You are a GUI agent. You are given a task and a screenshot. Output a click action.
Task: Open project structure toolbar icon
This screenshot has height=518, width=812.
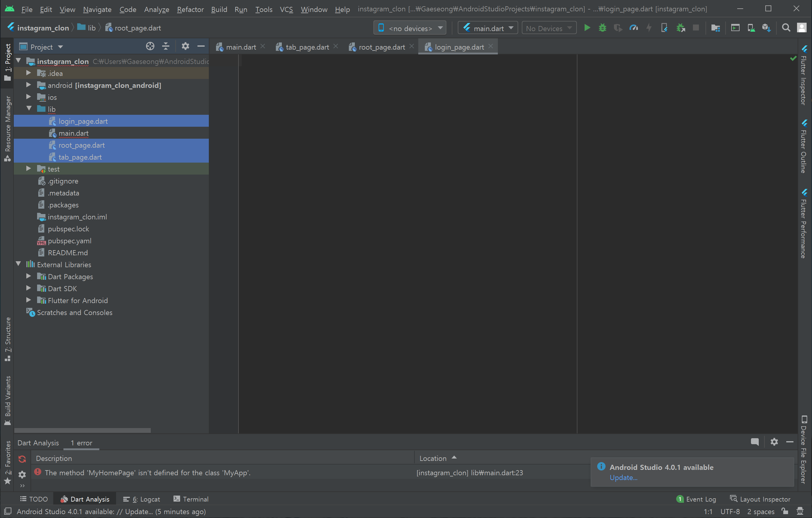(x=715, y=28)
